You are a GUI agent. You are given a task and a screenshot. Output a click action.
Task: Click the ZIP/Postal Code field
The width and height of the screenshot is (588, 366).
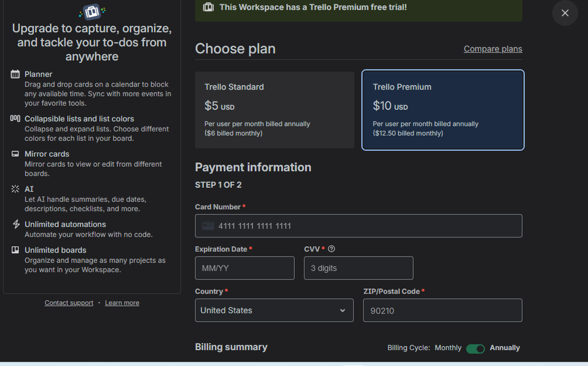tap(442, 311)
